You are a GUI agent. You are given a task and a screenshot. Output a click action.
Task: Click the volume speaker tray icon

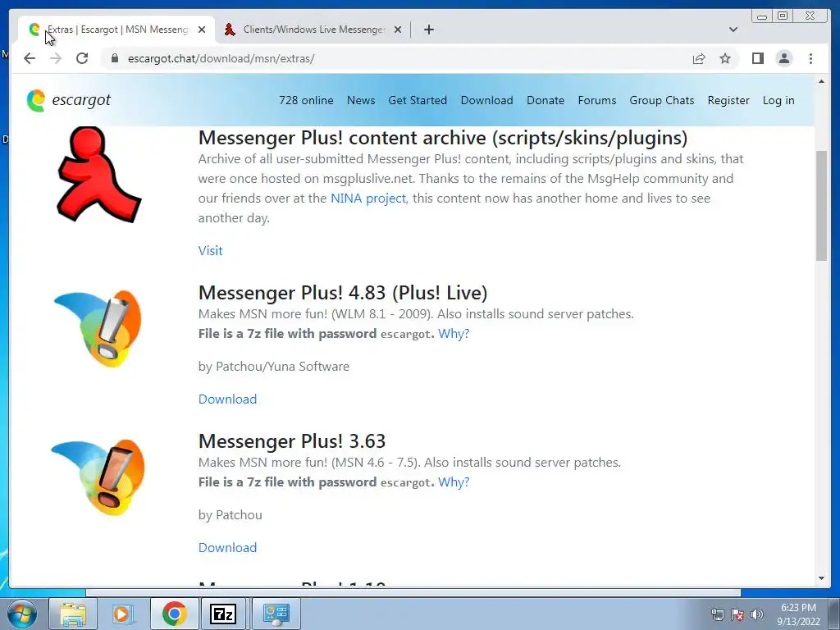(757, 614)
